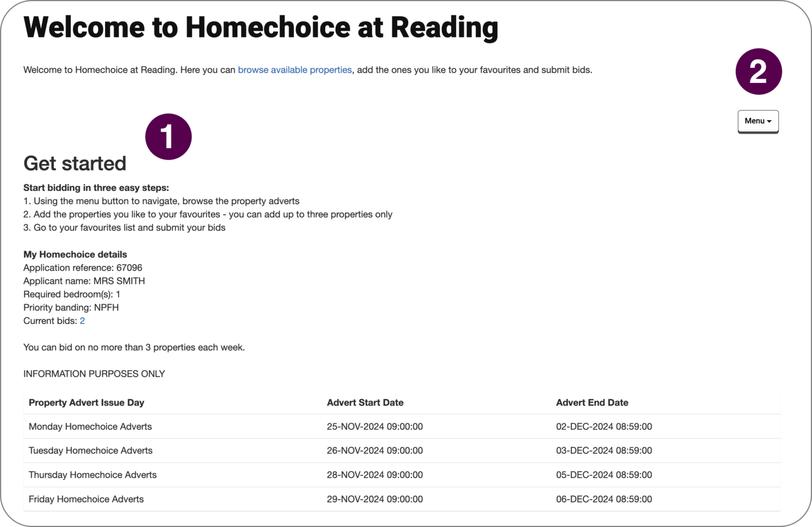This screenshot has width=812, height=527.
Task: Open current bids by clicking the 2 link
Action: pos(82,320)
